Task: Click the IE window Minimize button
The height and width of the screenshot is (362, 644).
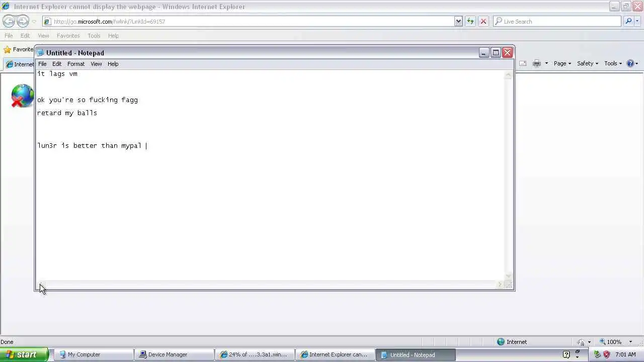Action: pos(614,7)
